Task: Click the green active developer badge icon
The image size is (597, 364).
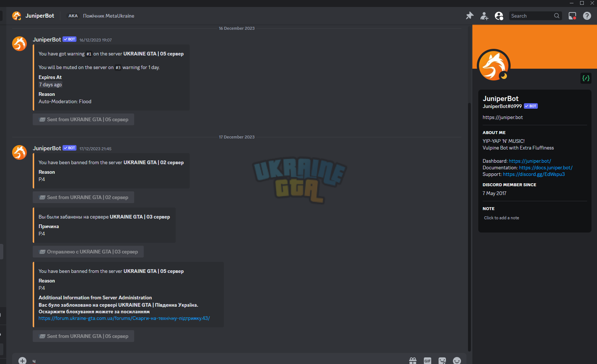Action: (586, 78)
